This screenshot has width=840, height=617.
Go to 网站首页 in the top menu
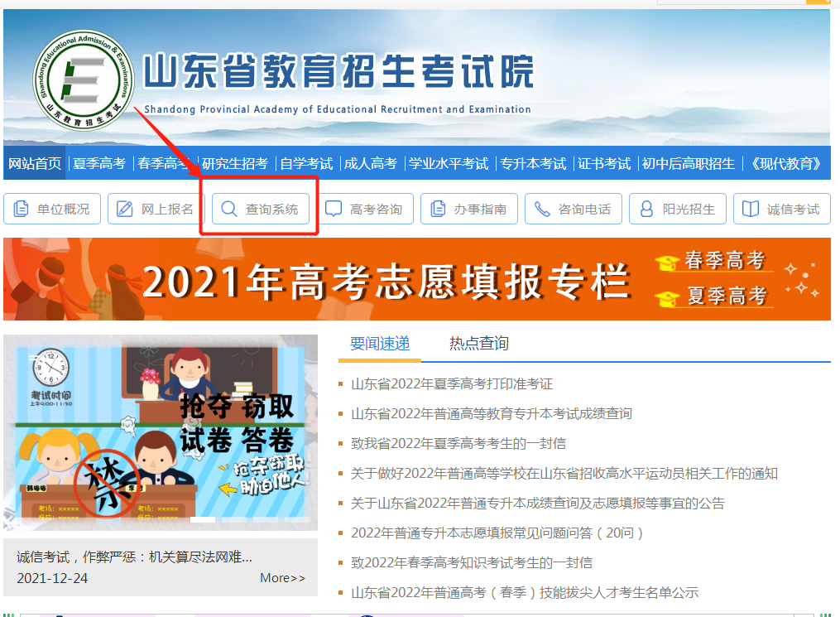36,163
